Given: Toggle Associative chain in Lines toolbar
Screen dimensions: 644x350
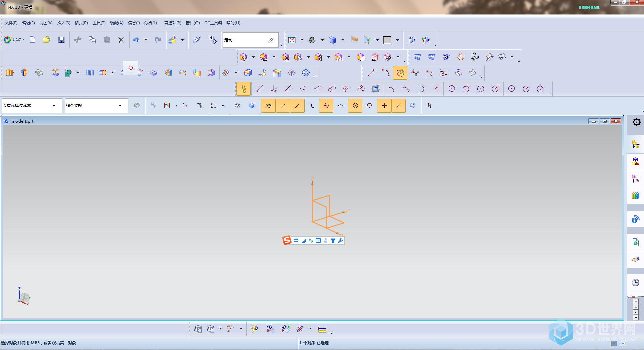Looking at the screenshot, I should pyautogui.click(x=243, y=89).
